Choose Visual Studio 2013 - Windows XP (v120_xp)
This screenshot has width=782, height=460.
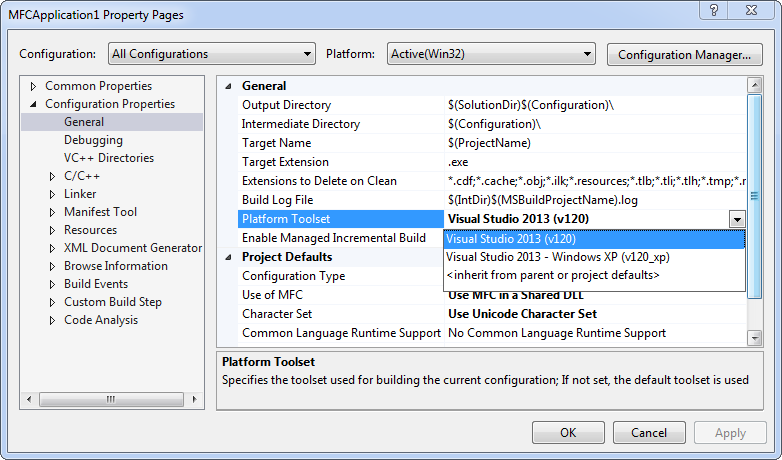(558, 257)
